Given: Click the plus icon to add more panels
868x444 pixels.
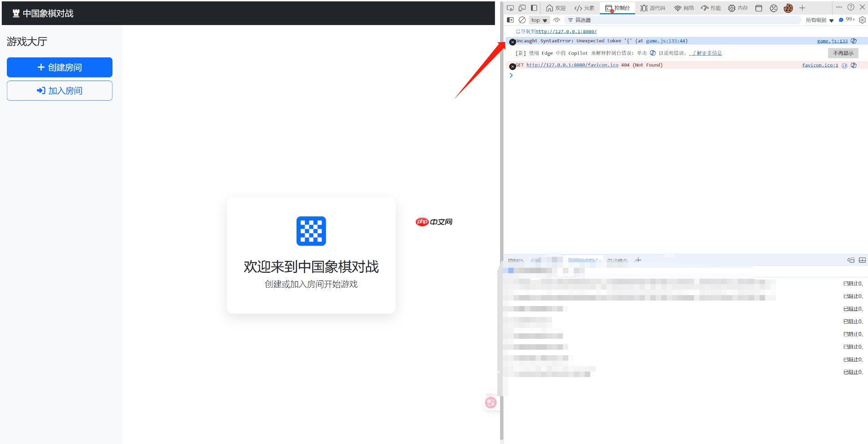Looking at the screenshot, I should coord(802,8).
